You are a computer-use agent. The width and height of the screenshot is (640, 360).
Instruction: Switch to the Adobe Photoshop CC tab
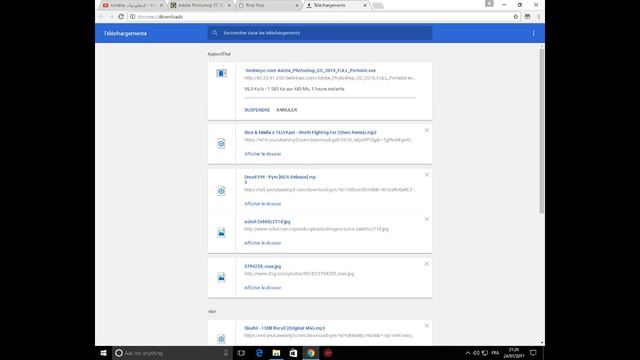pyautogui.click(x=199, y=5)
